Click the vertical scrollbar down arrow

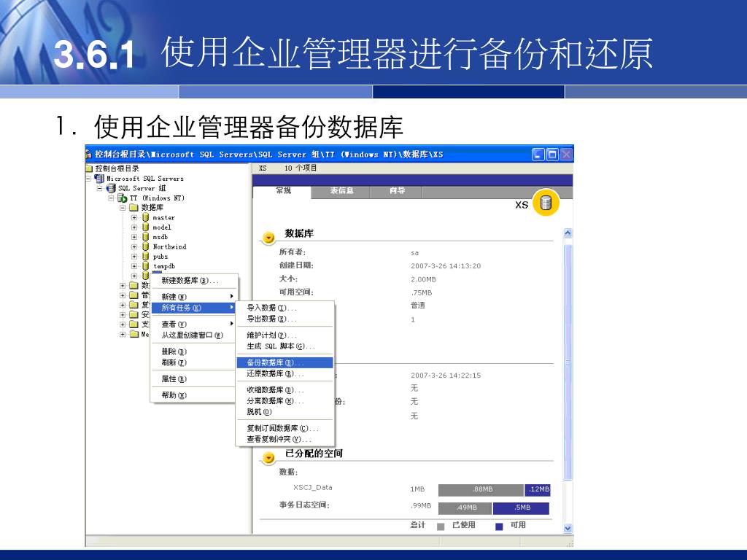click(568, 528)
